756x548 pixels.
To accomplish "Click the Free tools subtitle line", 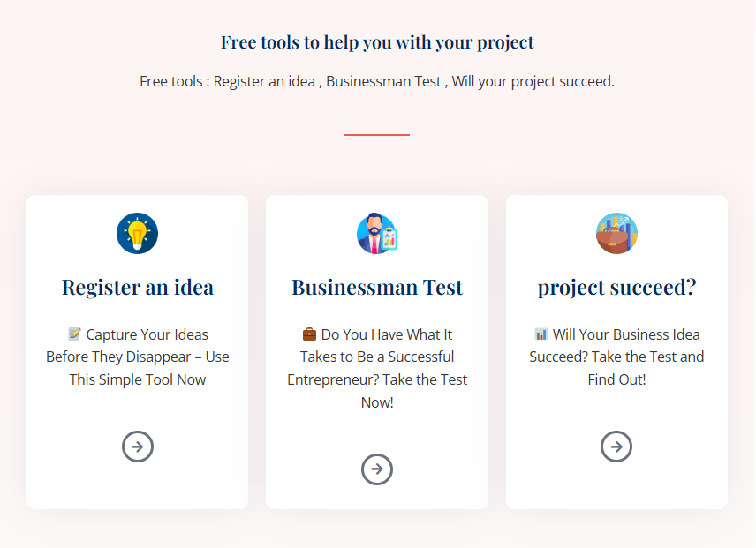I will click(x=377, y=81).
